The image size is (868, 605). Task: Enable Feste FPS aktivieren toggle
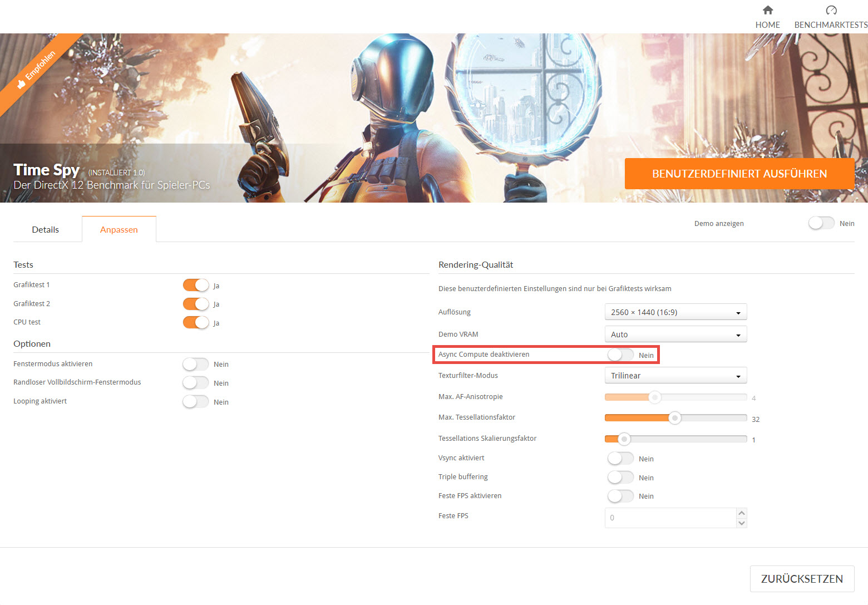tap(620, 495)
